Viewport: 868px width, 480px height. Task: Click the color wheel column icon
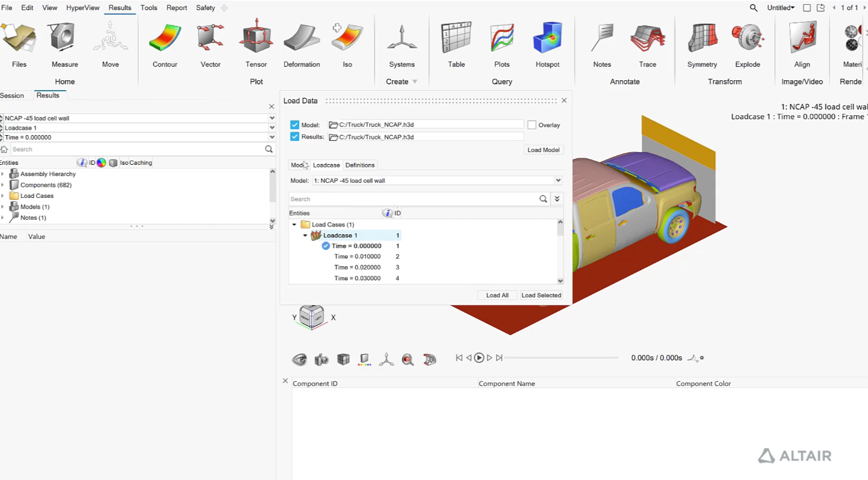[x=101, y=163]
